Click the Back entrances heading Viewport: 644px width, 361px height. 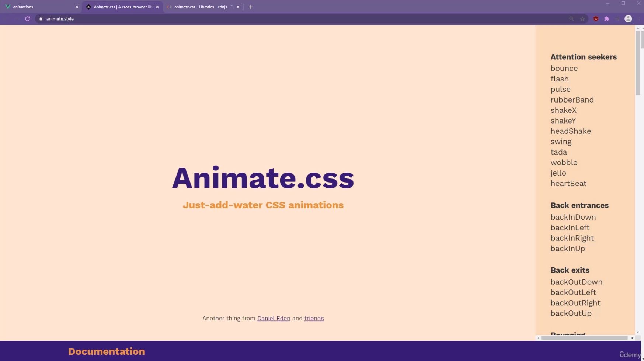point(579,205)
